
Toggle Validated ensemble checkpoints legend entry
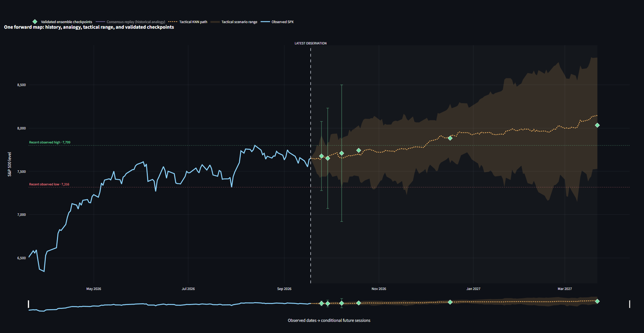pos(62,22)
